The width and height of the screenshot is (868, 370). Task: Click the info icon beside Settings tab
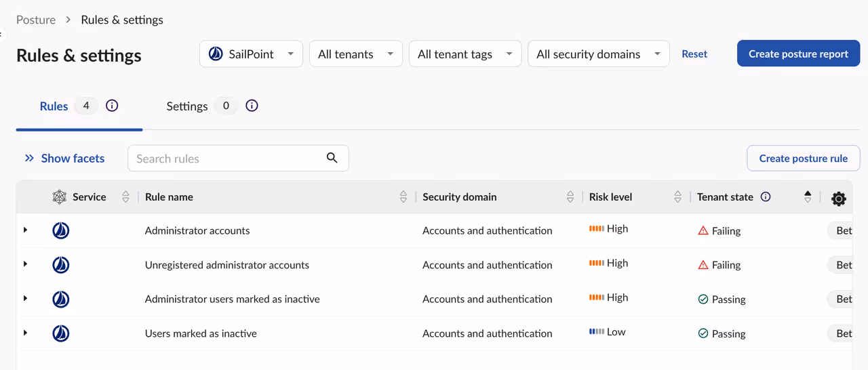(252, 106)
